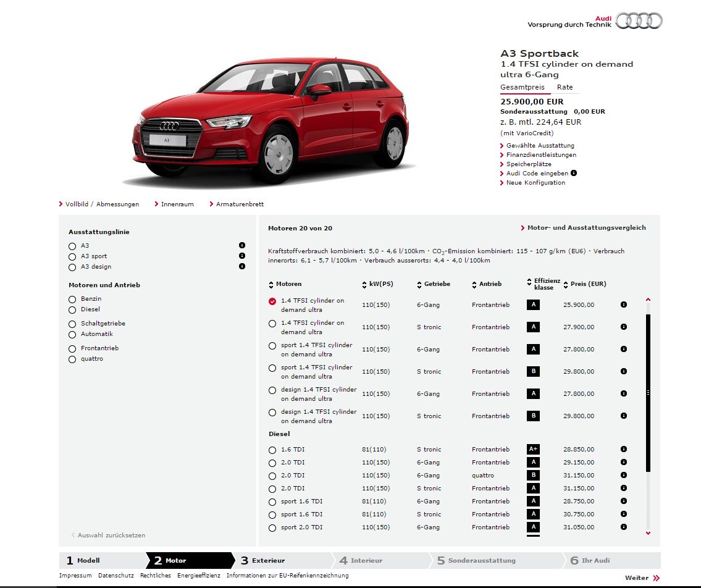Switch to the Rate tab
Screen dimensions: 701x588
pos(565,87)
